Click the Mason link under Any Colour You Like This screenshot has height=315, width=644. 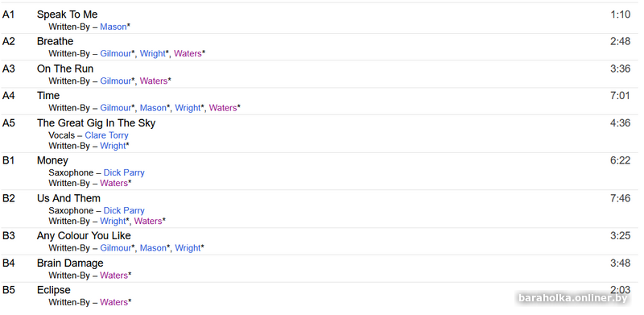pyautogui.click(x=153, y=248)
